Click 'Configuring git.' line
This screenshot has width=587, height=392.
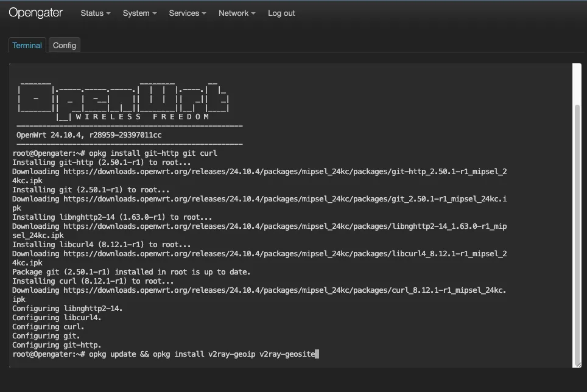click(x=46, y=336)
